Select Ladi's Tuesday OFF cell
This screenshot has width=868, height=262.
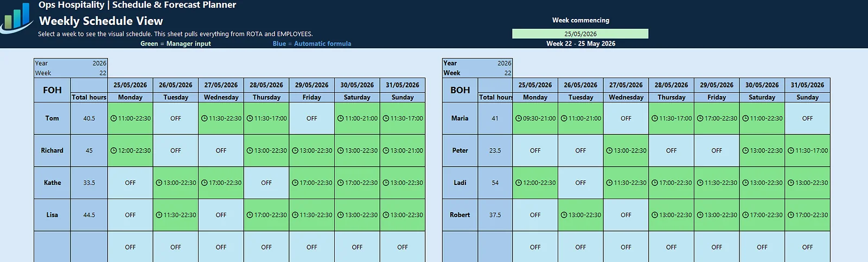580,183
